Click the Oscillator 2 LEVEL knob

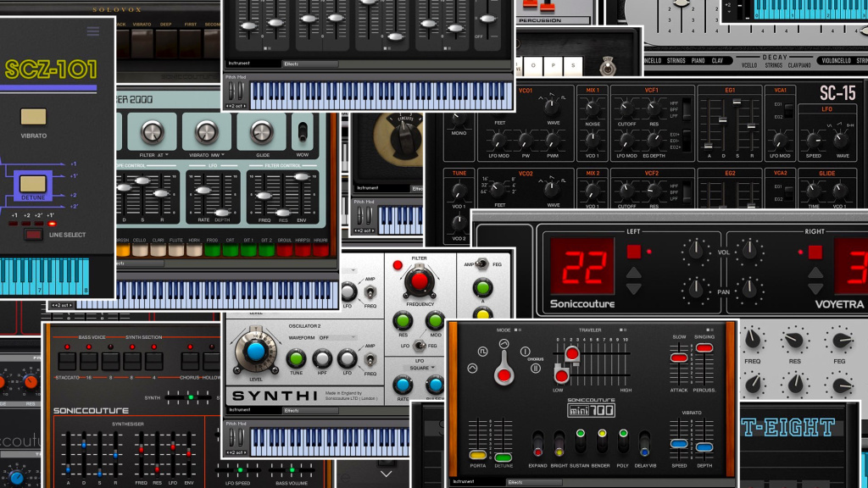tap(255, 352)
